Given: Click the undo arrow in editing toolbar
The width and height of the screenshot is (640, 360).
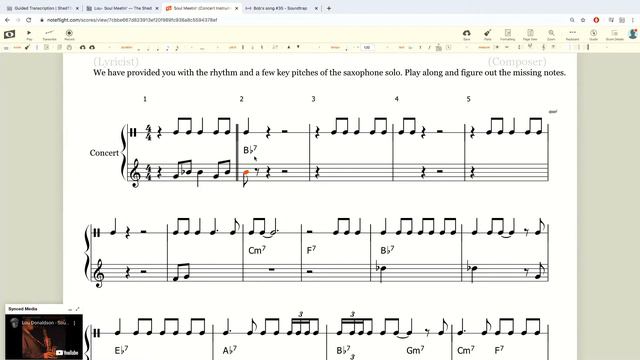Looking at the screenshot, I should [82, 47].
